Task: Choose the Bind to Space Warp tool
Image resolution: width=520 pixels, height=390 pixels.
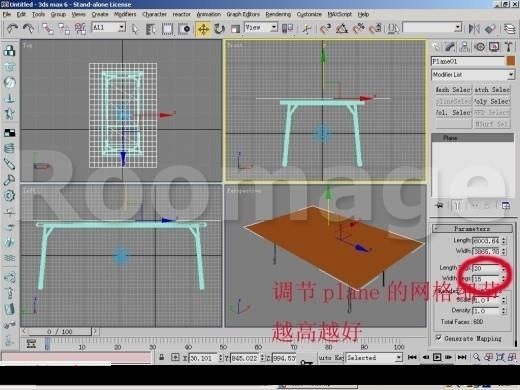Action: tap(80, 29)
